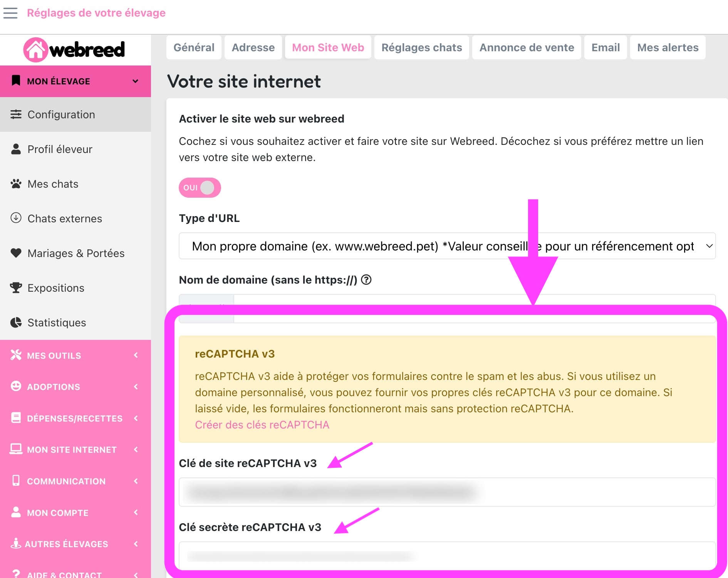Open Profil éleveur person icon
Image resolution: width=728 pixels, height=578 pixels.
coord(16,149)
